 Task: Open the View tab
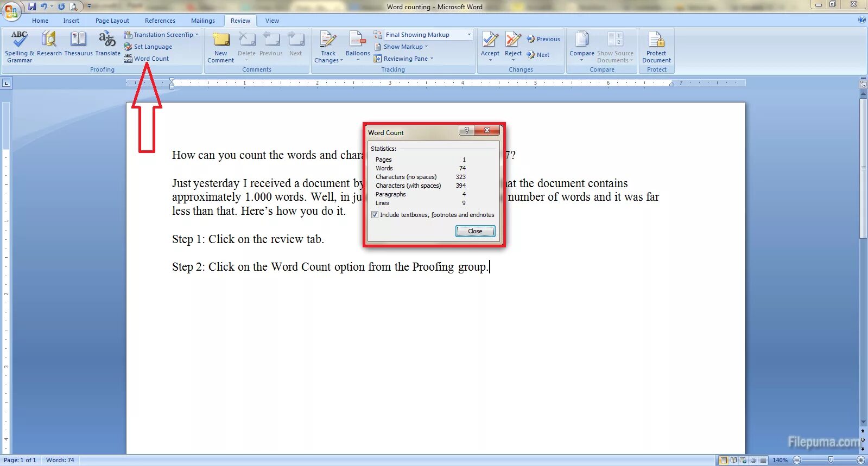(272, 21)
